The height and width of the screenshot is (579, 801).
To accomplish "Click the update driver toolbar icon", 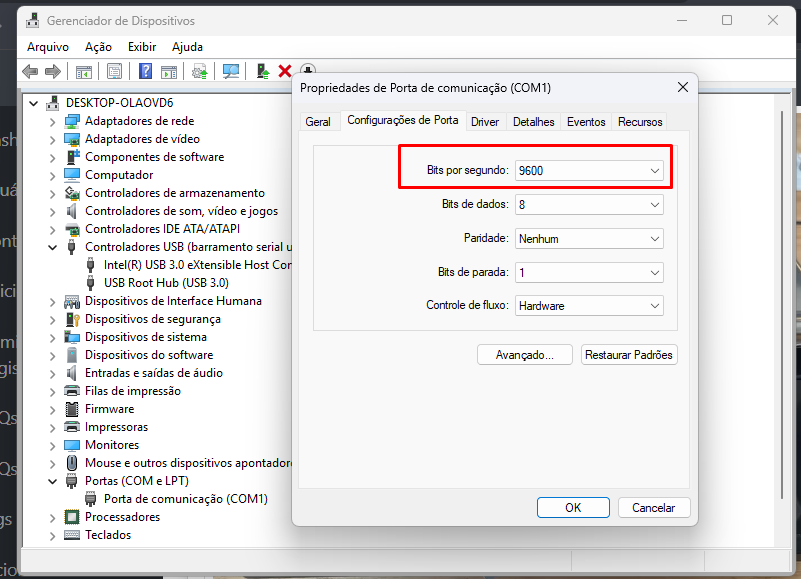I will click(200, 71).
